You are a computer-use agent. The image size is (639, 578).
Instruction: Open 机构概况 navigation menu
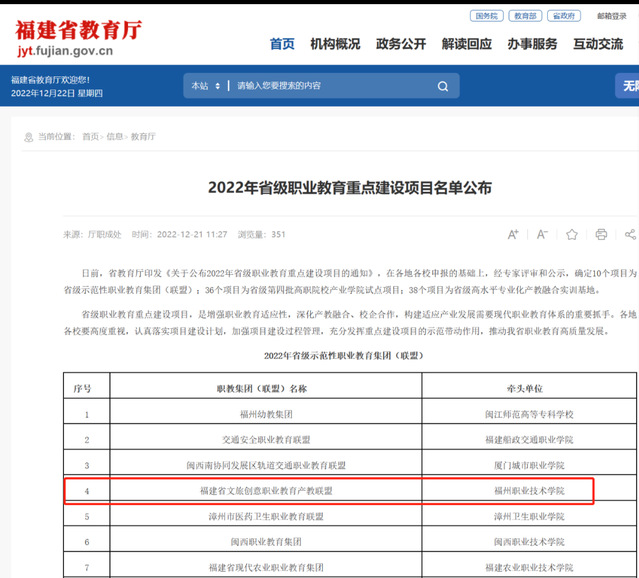point(335,44)
